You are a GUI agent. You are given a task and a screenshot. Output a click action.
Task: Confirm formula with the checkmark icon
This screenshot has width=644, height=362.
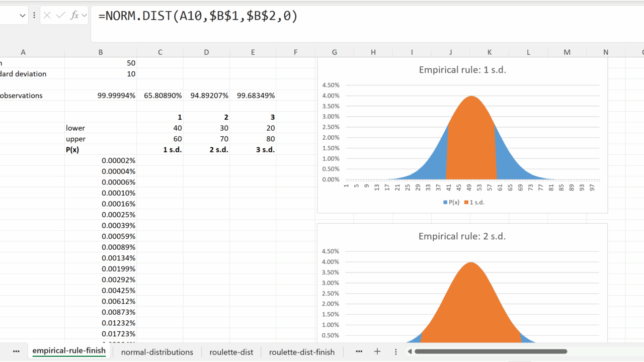[x=60, y=16]
